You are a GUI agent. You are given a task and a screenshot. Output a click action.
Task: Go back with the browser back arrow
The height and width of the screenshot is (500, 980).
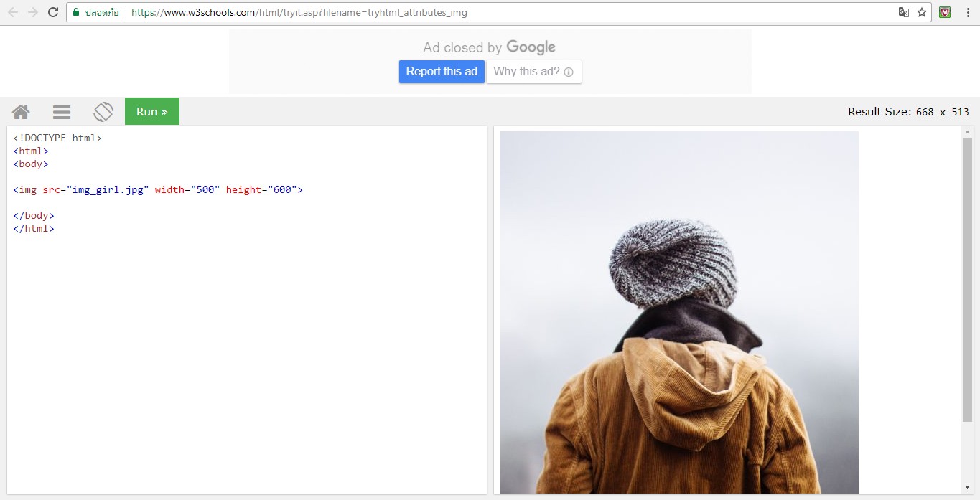13,12
